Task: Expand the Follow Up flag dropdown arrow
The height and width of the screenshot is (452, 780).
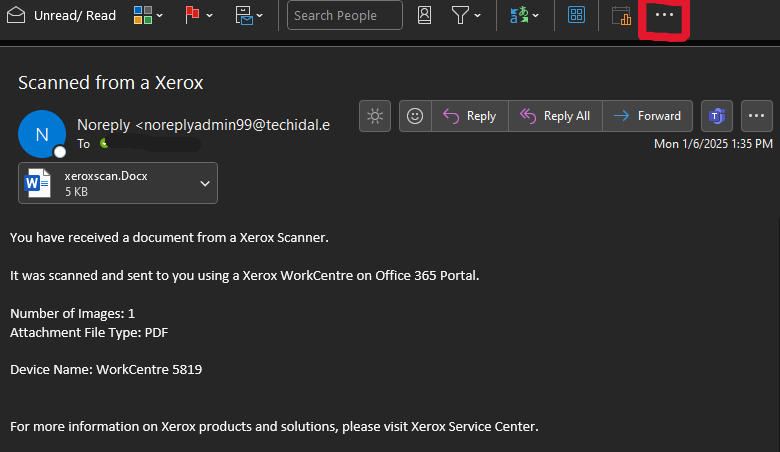Action: point(209,15)
